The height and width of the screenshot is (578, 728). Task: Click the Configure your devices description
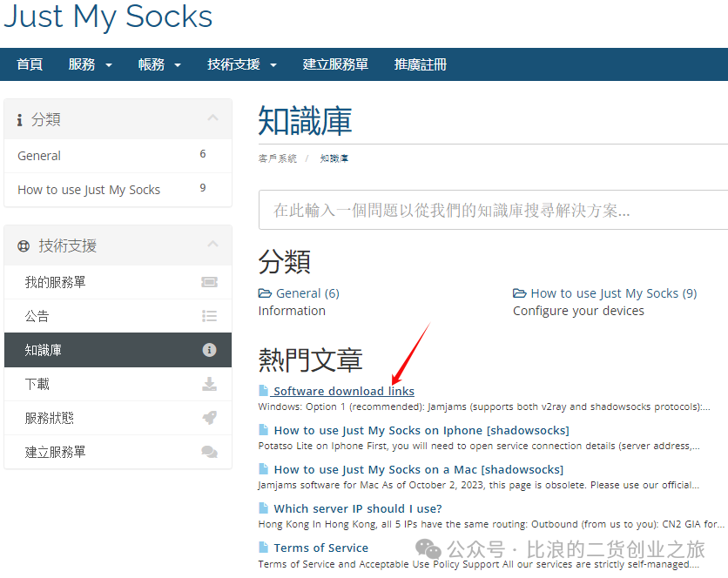coord(578,311)
